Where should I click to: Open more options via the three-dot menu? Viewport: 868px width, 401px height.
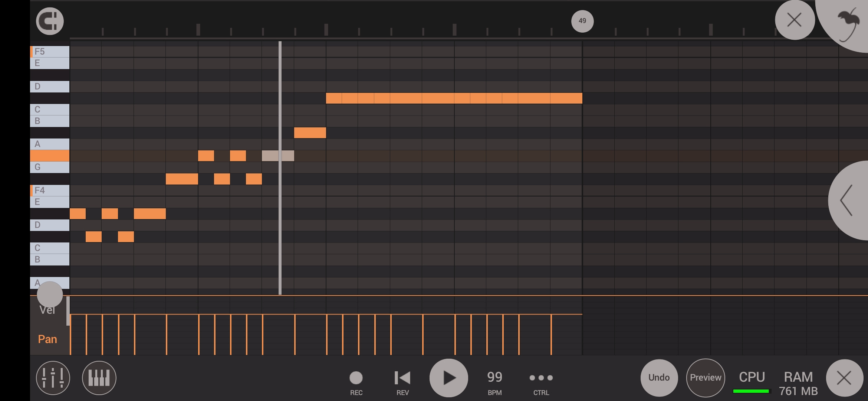point(541,378)
